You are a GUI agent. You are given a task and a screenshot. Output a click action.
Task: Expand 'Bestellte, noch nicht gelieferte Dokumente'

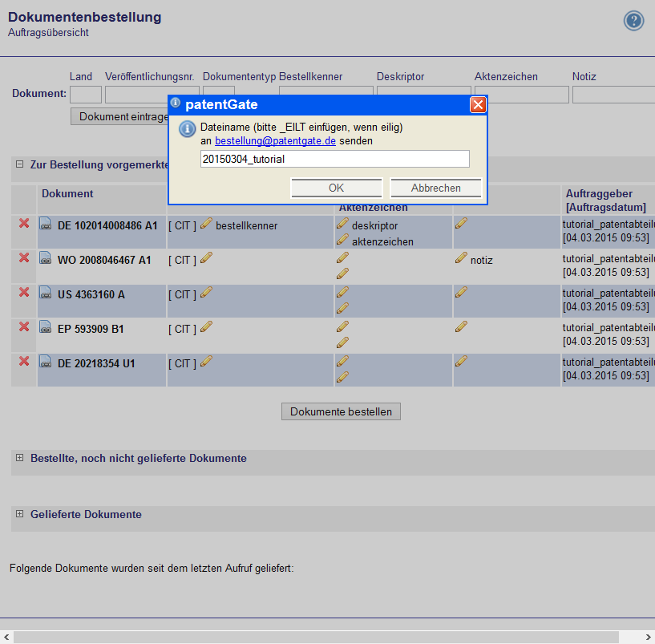click(19, 458)
